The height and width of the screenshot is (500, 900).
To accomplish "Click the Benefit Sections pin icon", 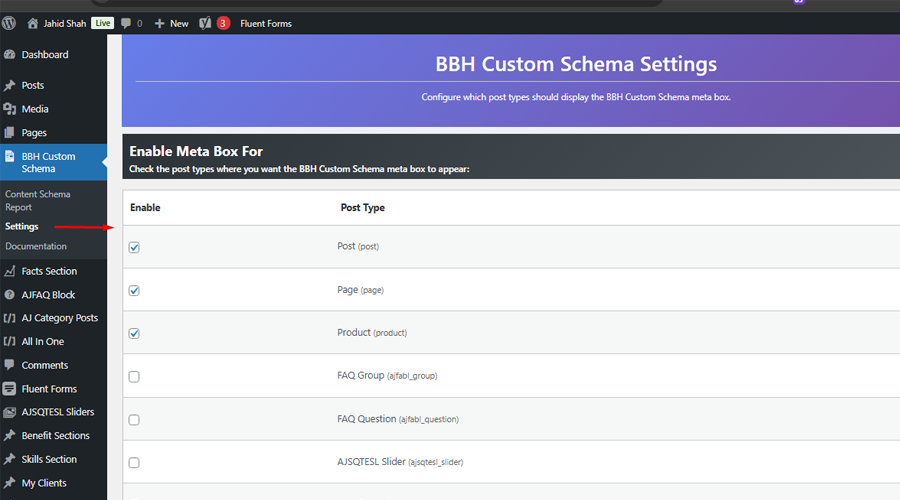I will [10, 436].
